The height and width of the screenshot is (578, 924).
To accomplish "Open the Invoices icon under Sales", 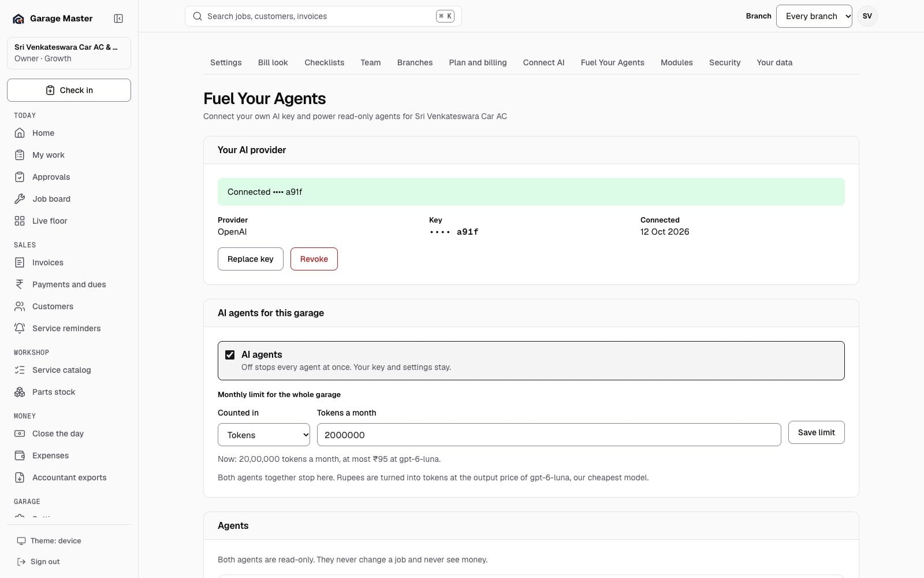I will (x=20, y=262).
